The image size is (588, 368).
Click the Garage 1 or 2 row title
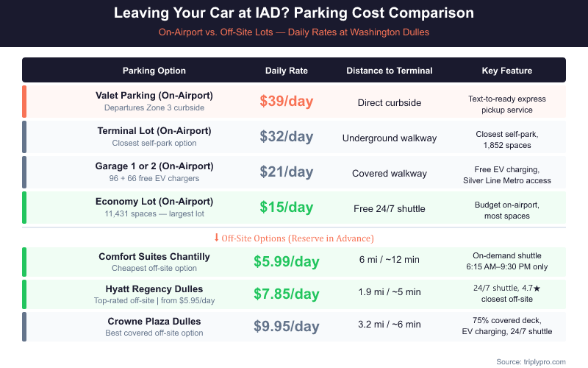pyautogui.click(x=154, y=166)
